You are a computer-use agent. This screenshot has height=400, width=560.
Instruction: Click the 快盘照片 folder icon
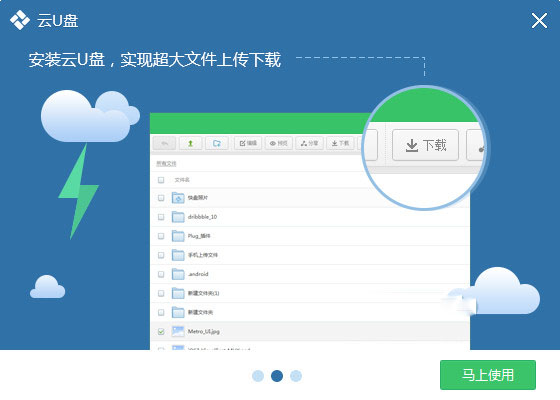[178, 198]
